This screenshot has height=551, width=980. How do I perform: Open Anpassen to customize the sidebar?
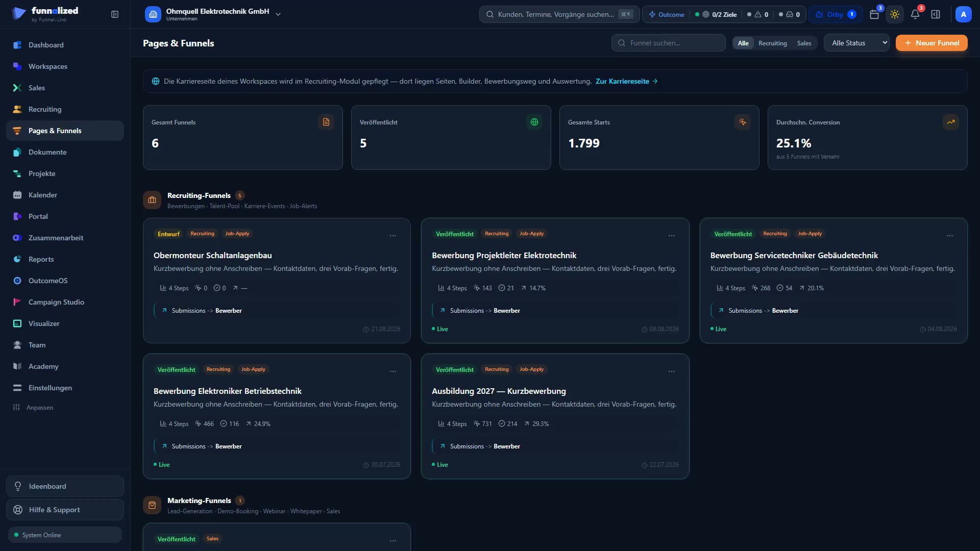point(33,407)
